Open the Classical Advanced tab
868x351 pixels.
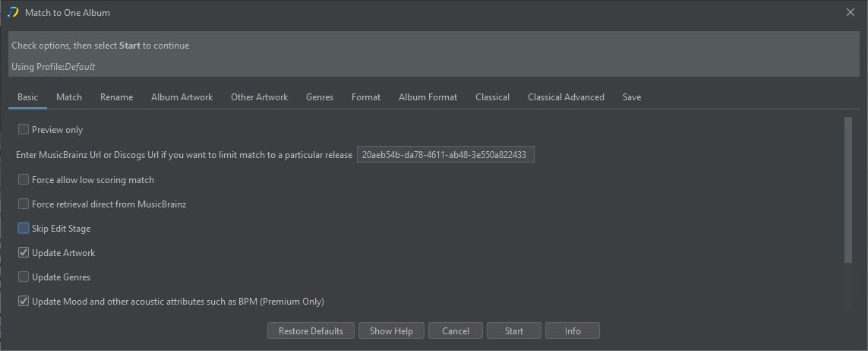pos(567,97)
